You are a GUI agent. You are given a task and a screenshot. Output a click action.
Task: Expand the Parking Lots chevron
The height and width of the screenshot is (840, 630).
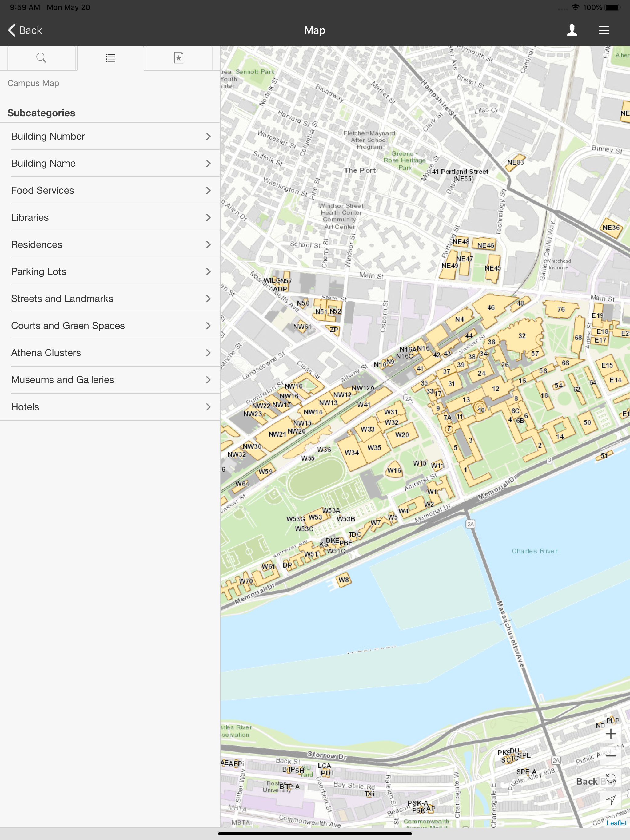pyautogui.click(x=208, y=271)
